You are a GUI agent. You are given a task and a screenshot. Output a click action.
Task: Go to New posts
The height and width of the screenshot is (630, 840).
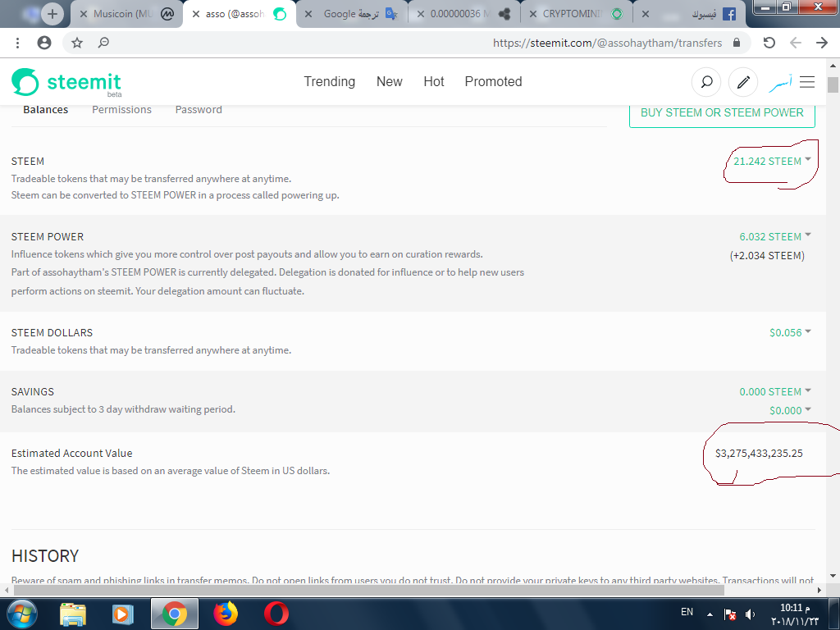coord(390,81)
